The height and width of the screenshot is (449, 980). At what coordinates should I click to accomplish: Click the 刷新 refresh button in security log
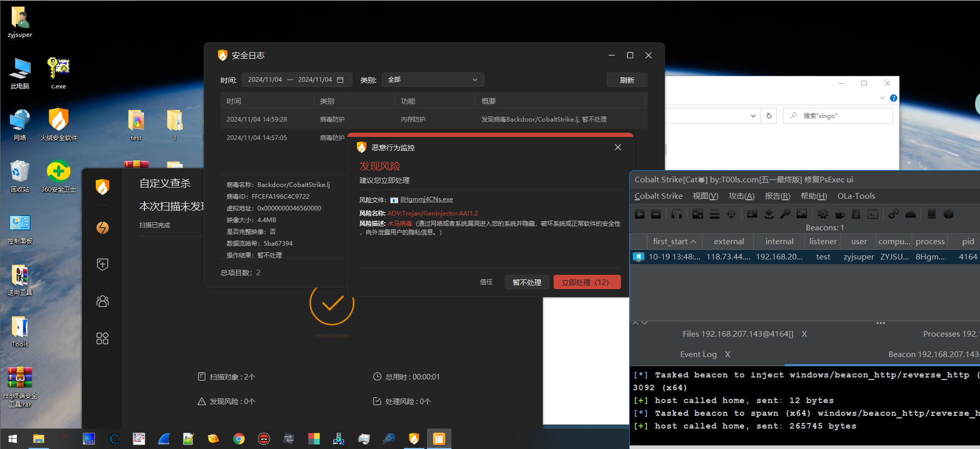click(x=627, y=80)
